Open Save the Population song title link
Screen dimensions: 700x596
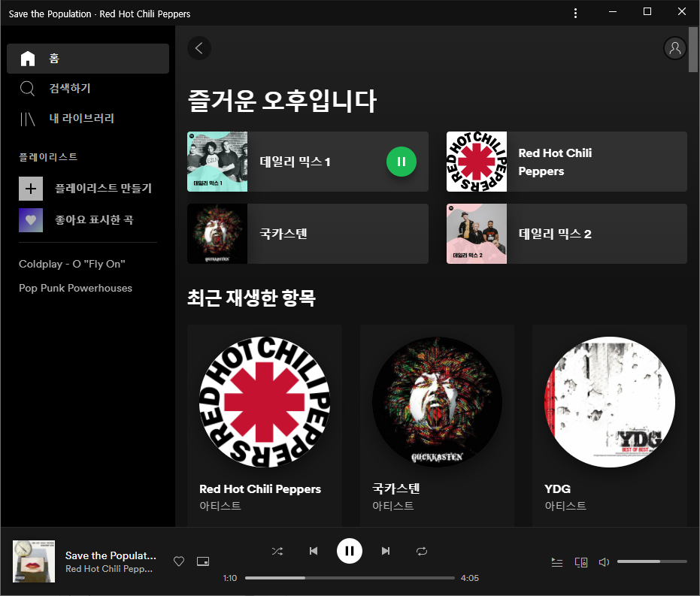pyautogui.click(x=111, y=555)
